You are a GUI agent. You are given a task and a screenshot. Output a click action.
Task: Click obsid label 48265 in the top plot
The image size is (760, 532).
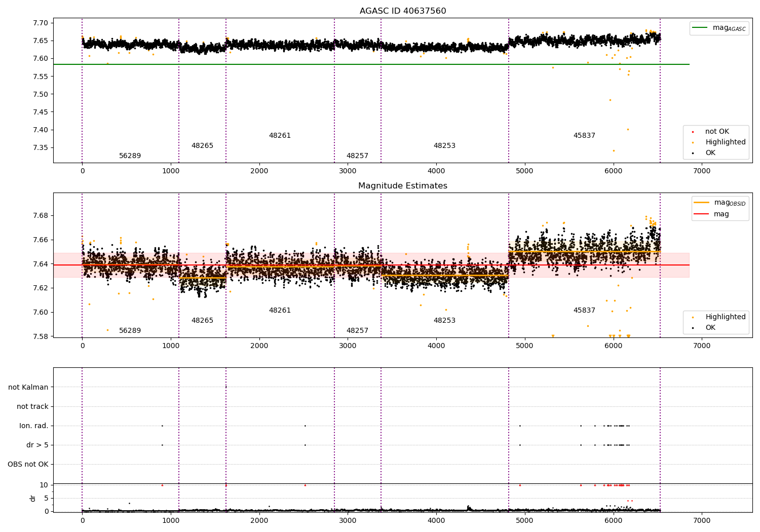202,146
